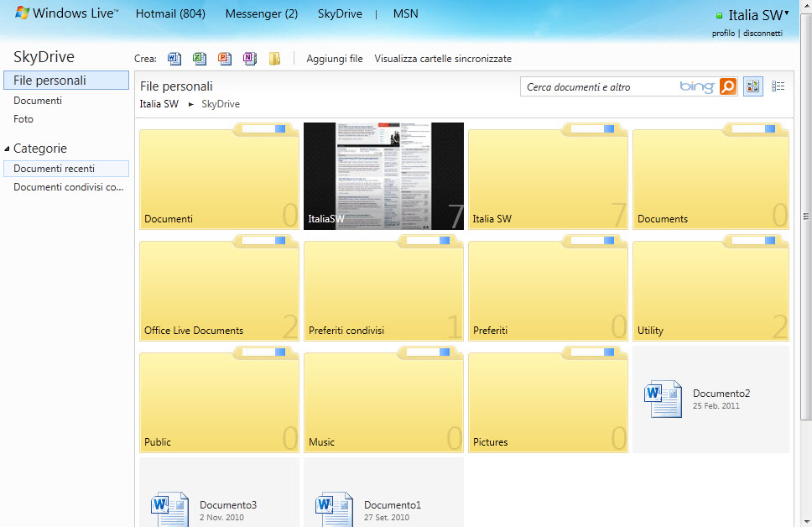Open the Documento2 Word file
This screenshot has width=812, height=527.
coord(710,399)
